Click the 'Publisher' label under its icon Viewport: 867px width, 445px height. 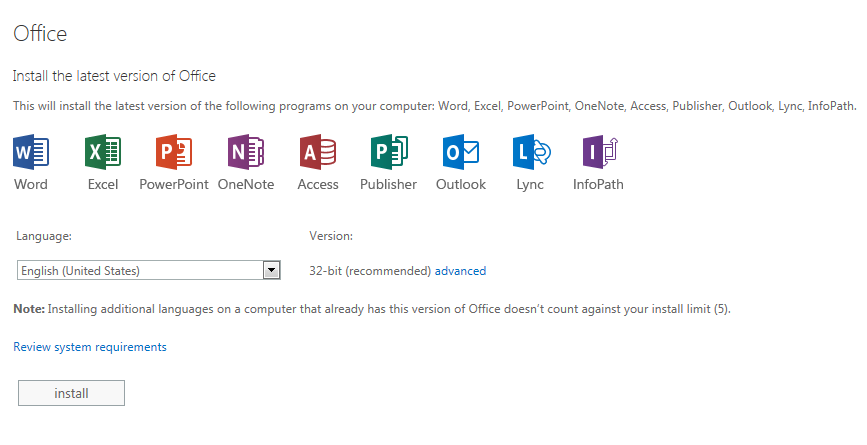[388, 184]
